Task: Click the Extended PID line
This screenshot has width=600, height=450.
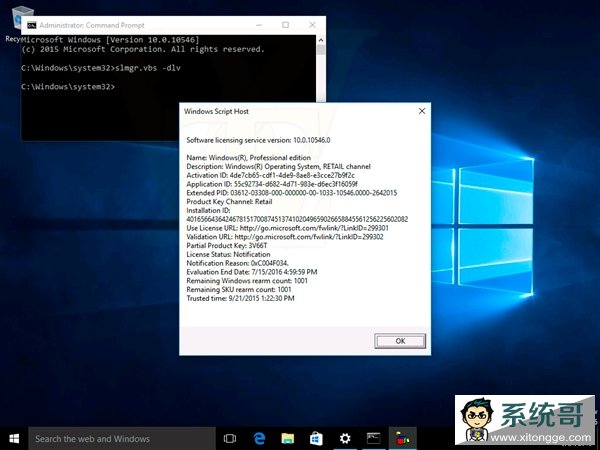Action: [292, 193]
